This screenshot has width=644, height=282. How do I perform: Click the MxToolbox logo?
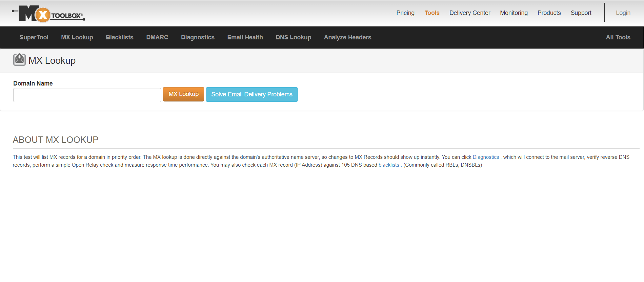click(48, 14)
